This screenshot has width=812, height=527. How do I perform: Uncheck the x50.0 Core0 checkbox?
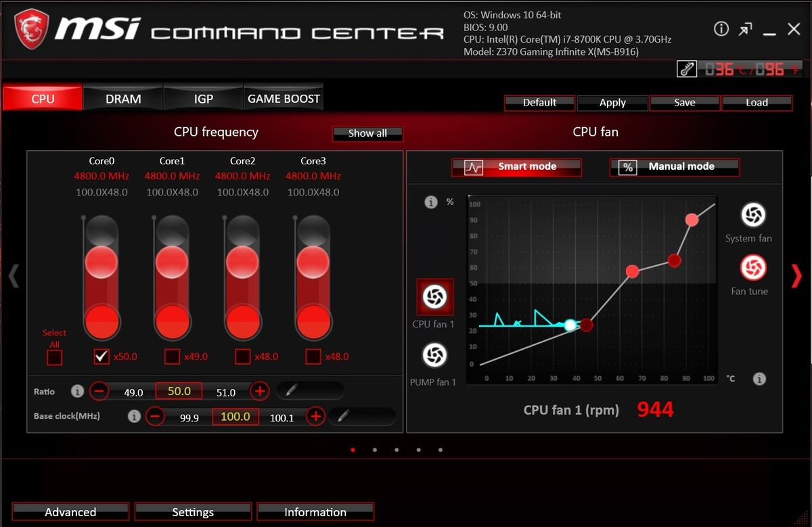pyautogui.click(x=101, y=356)
